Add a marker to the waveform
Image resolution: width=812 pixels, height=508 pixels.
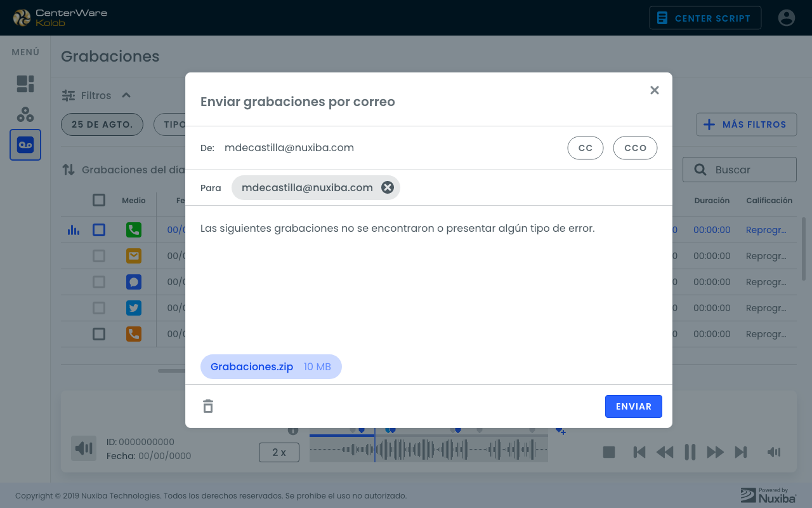[560, 431]
